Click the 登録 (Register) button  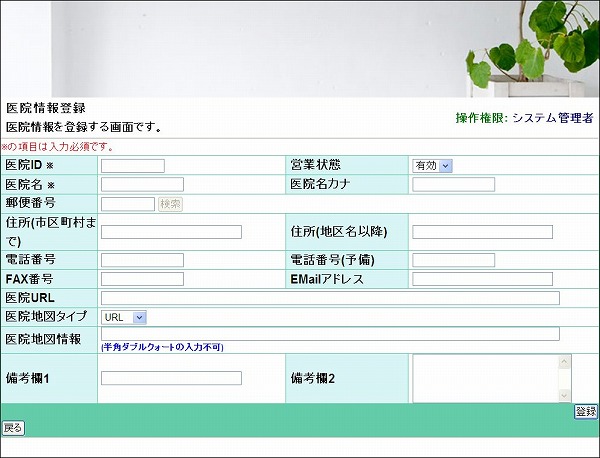585,412
